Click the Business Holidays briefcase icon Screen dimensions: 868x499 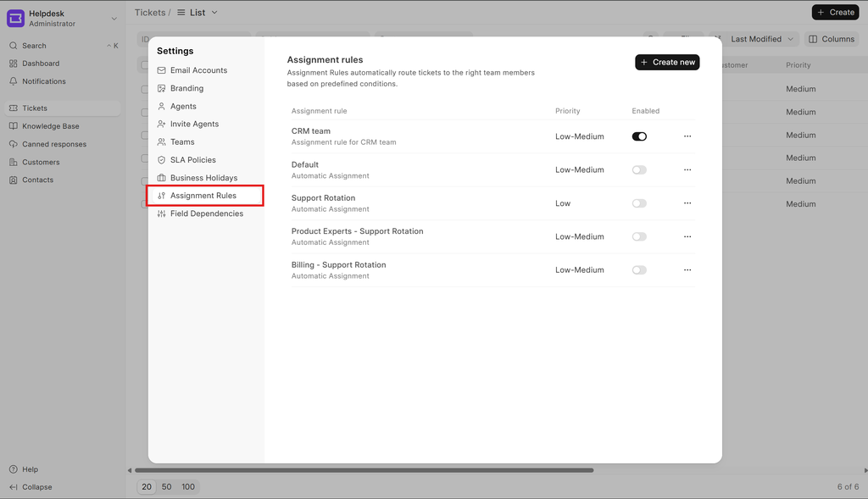(162, 178)
